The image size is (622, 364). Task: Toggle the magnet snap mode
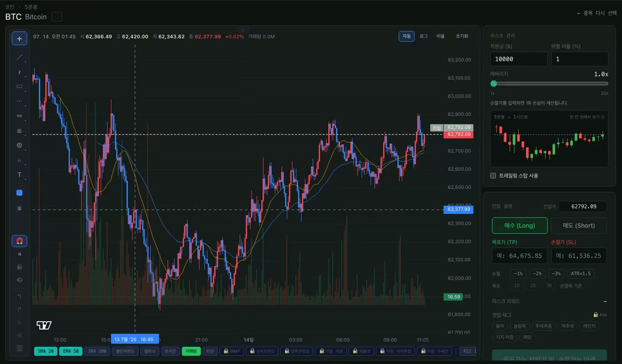19,241
